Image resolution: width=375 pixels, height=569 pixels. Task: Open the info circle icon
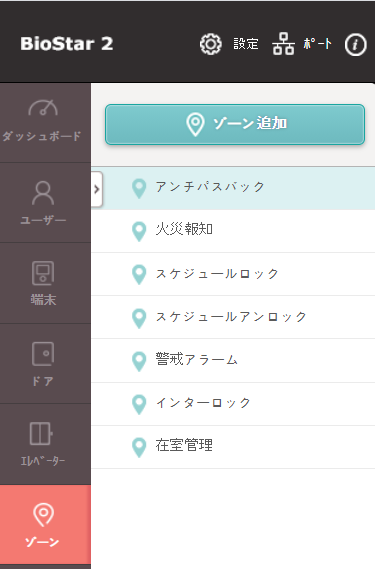pos(355,45)
